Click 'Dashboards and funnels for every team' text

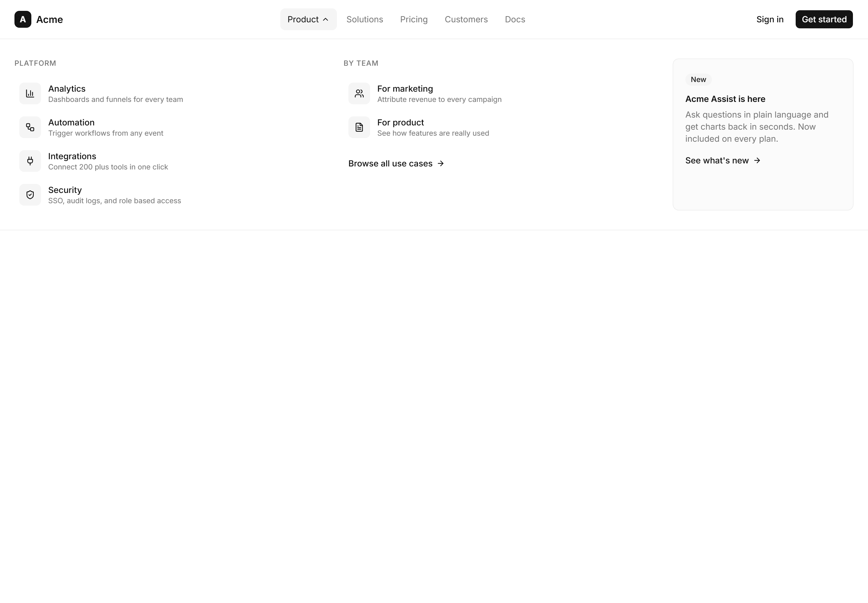[x=115, y=99]
